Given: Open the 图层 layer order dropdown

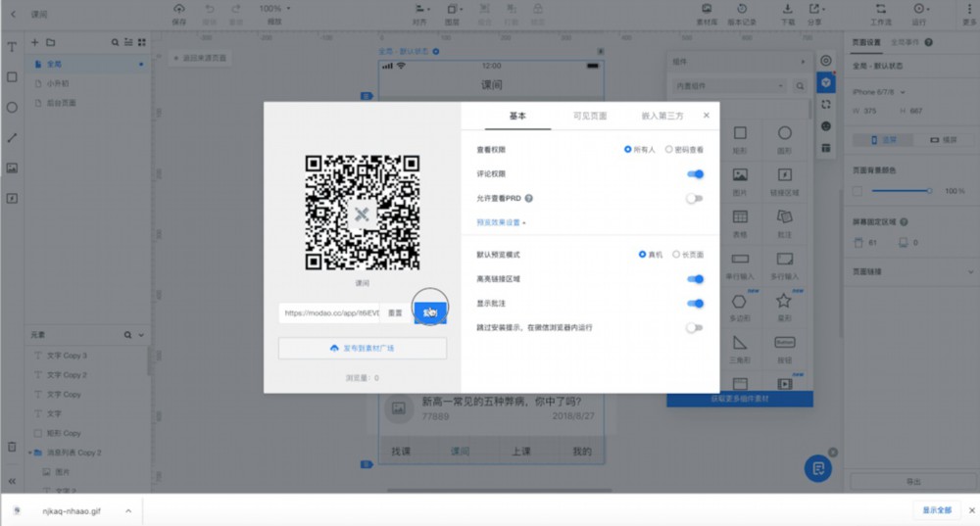Looking at the screenshot, I should [455, 9].
